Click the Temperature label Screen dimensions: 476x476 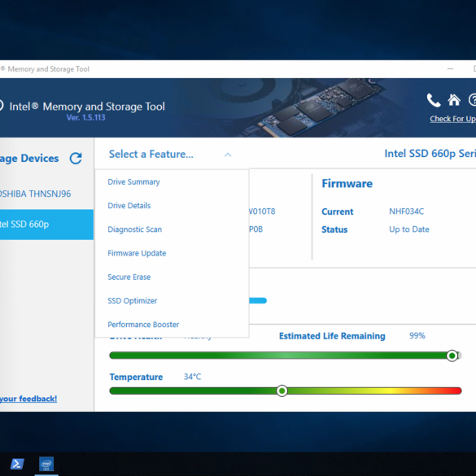136,377
